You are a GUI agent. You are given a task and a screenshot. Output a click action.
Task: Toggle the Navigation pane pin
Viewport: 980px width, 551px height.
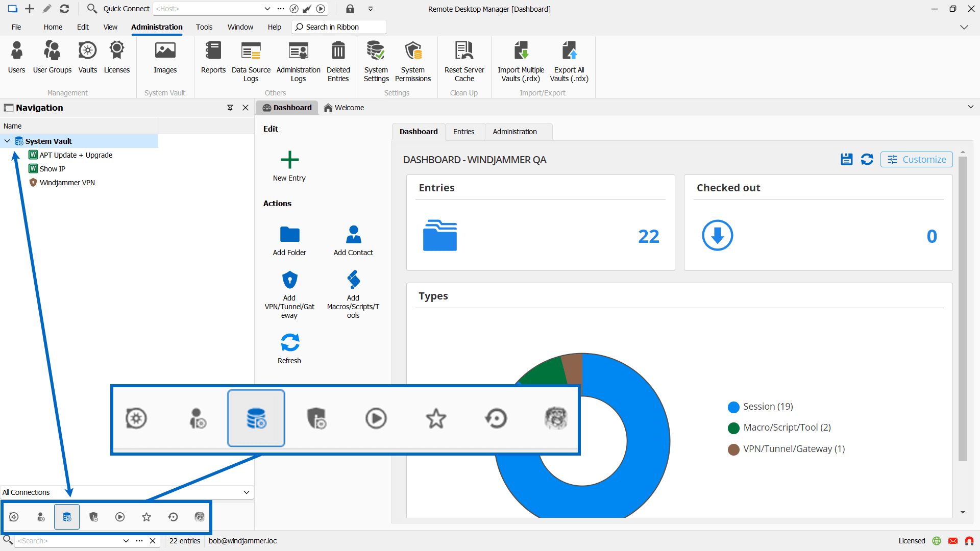[x=230, y=108]
